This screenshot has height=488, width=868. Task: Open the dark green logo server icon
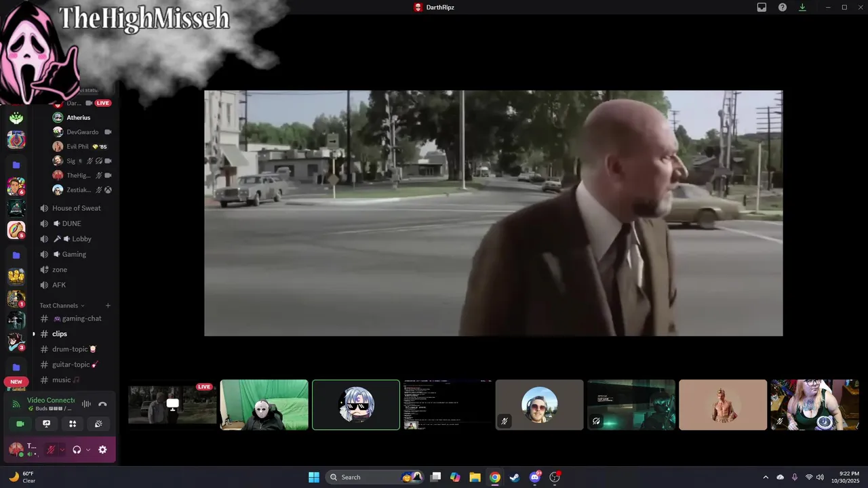[x=16, y=208]
